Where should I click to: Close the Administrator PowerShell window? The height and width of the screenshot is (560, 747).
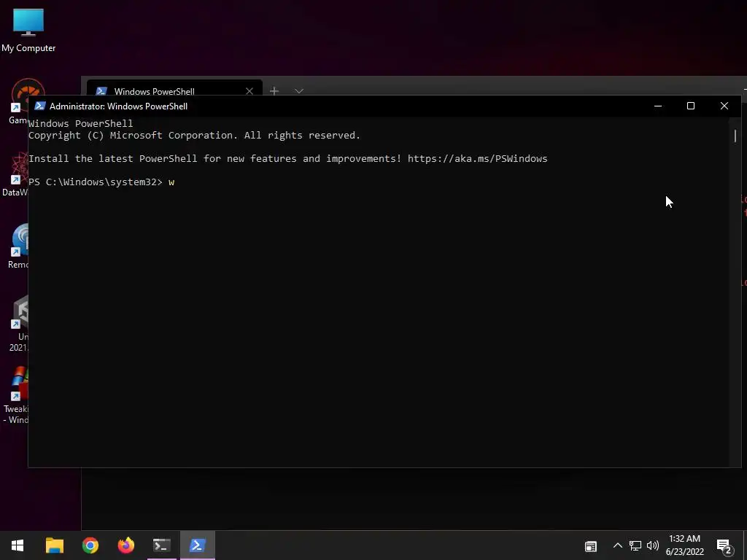[724, 106]
